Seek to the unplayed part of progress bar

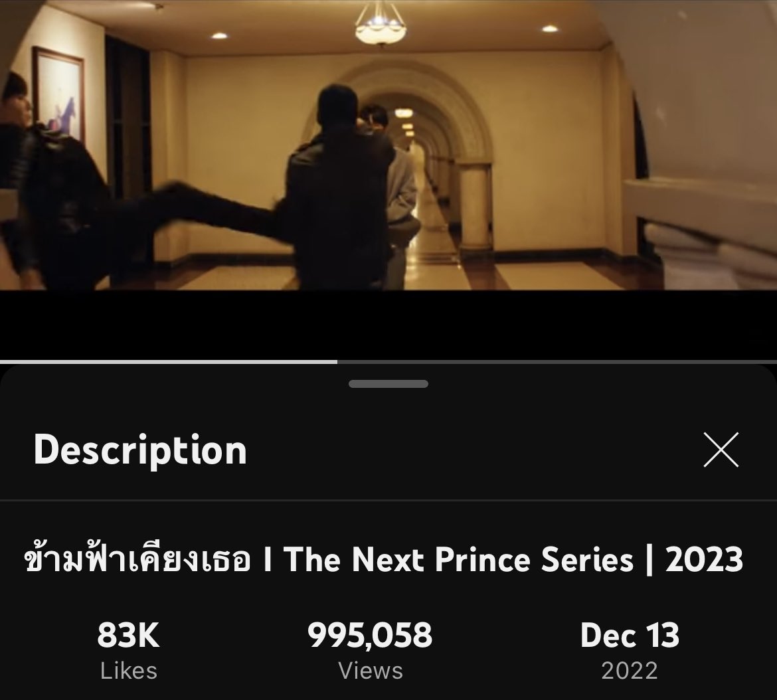tap(557, 362)
